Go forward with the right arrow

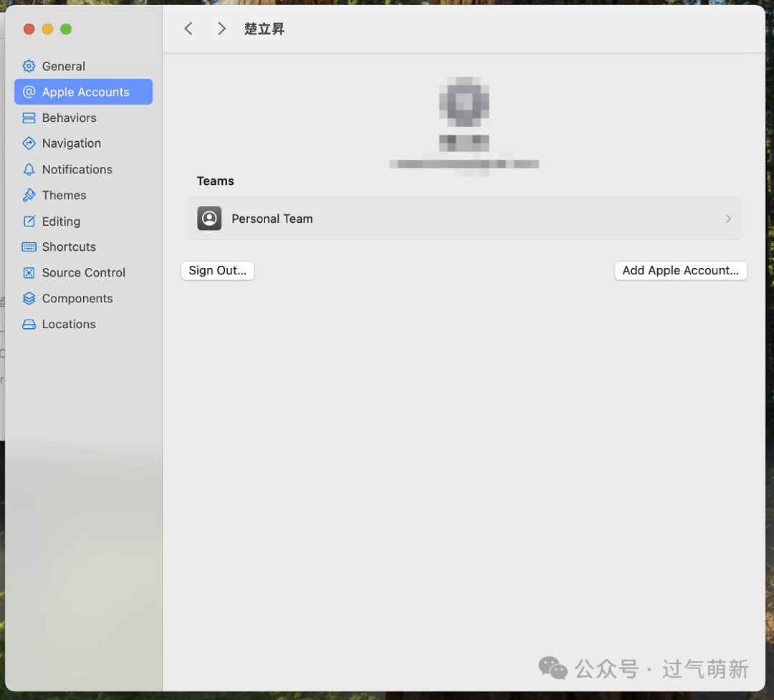(x=221, y=29)
